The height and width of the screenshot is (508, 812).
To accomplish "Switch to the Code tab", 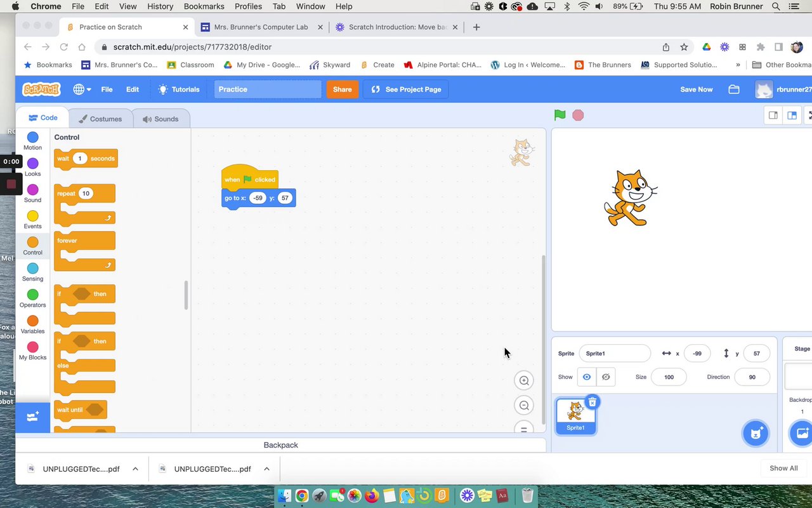I will (x=43, y=117).
